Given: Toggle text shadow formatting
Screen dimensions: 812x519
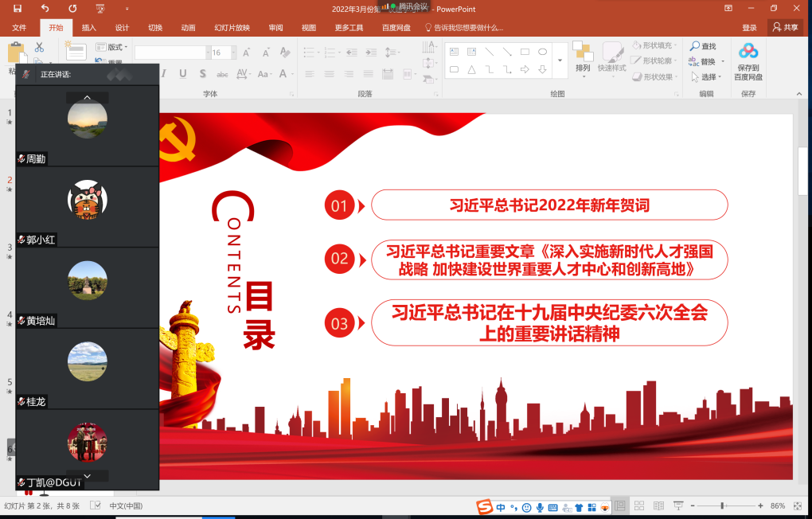Looking at the screenshot, I should click(x=203, y=74).
